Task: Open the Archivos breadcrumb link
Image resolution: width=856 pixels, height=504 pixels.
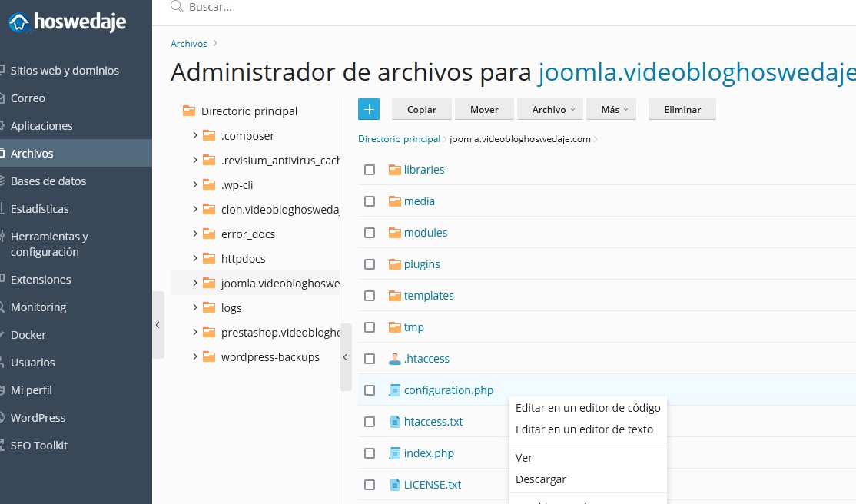Action: (x=189, y=44)
